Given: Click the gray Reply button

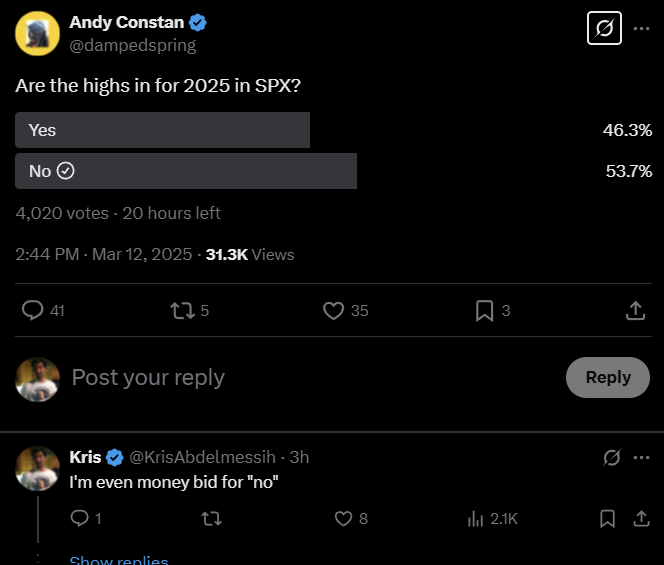Looking at the screenshot, I should 608,377.
